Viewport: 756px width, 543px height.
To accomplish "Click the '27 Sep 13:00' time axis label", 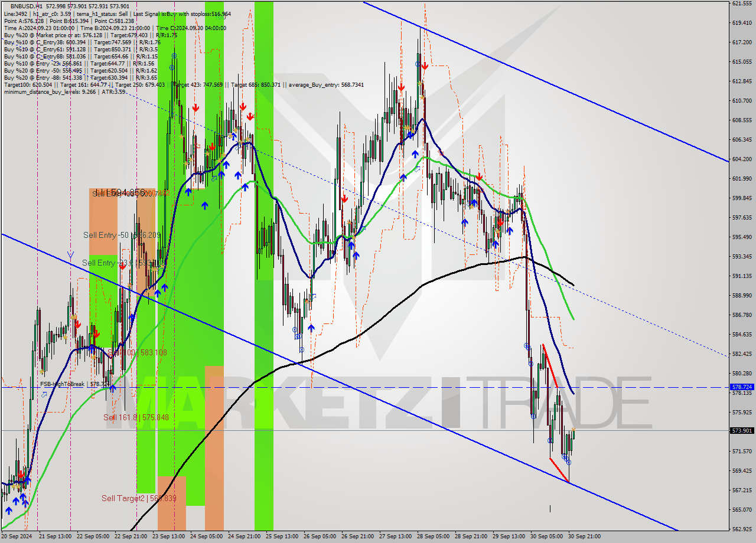I will [x=395, y=537].
